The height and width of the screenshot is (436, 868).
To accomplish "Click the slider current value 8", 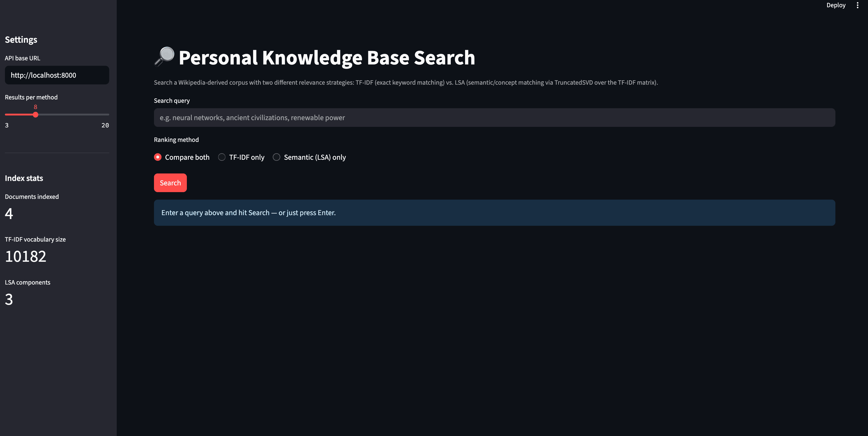I will 35,107.
